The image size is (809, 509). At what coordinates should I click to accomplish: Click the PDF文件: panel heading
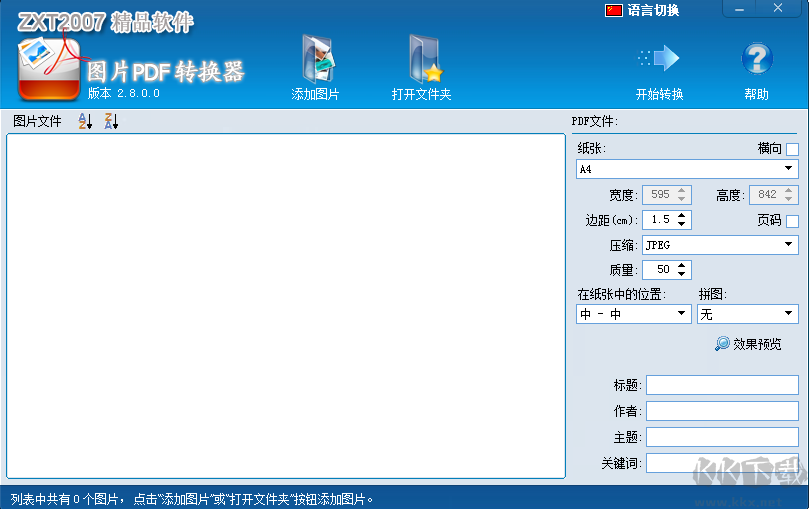point(594,122)
